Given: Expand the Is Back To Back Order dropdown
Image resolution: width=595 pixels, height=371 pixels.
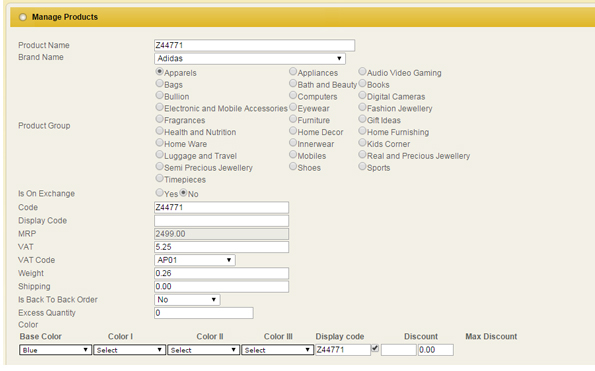Looking at the screenshot, I should pyautogui.click(x=187, y=300).
